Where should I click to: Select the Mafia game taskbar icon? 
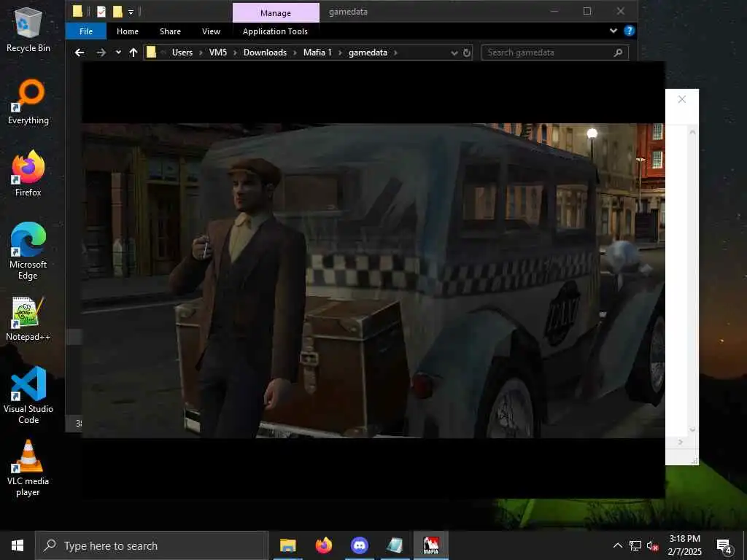tap(431, 545)
